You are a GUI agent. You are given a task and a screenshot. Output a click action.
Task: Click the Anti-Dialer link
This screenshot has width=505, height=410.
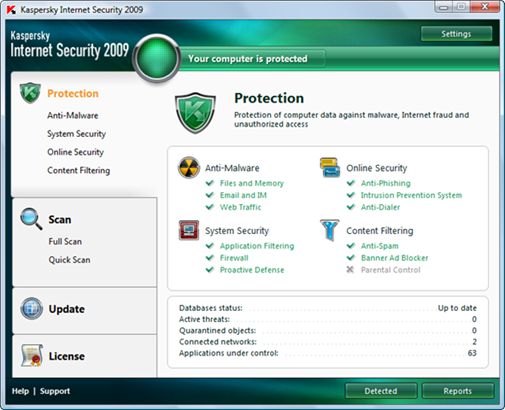click(x=380, y=207)
